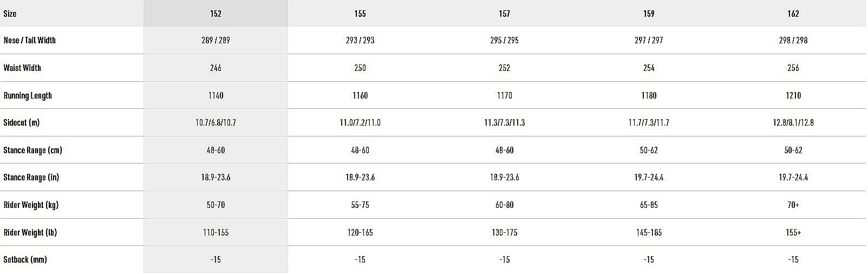The height and width of the screenshot is (274, 868).
Task: Click the Size row label
Action: coord(10,14)
